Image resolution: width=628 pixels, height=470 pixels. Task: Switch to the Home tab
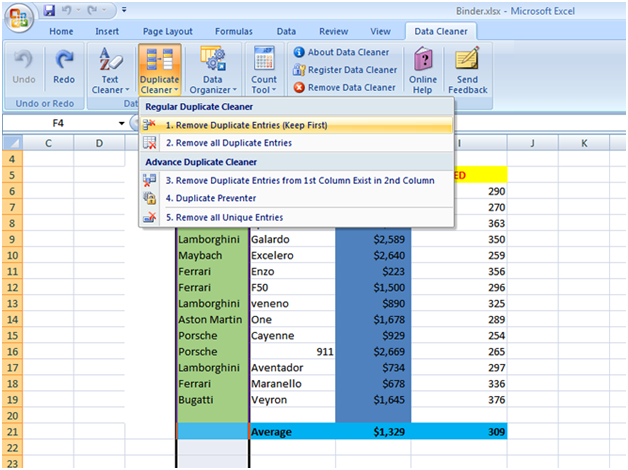(x=61, y=31)
